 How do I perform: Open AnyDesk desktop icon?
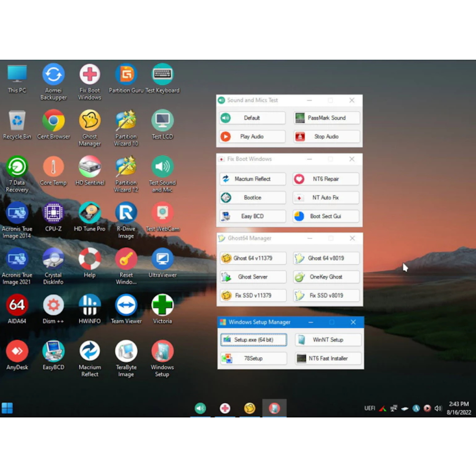pos(17,355)
